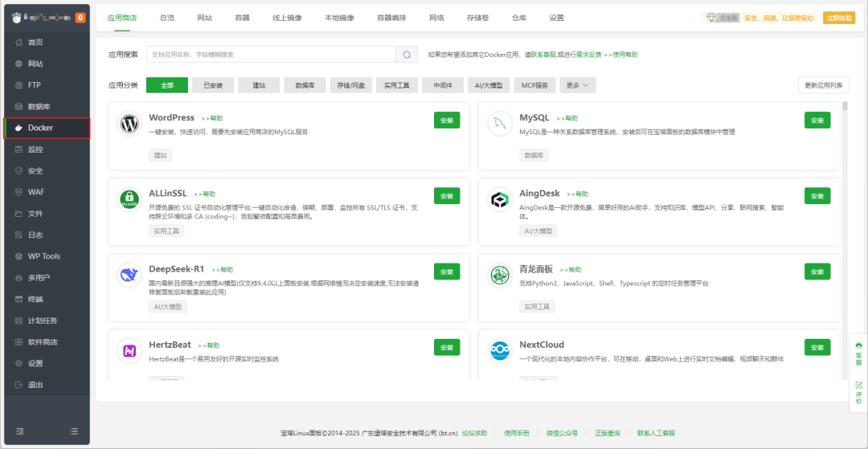Click the orange notification badge 0
Viewport: 868px width, 449px height.
[80, 18]
